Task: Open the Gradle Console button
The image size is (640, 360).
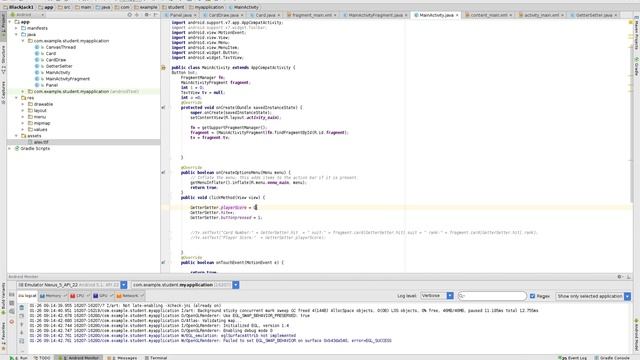Action: 612,358
